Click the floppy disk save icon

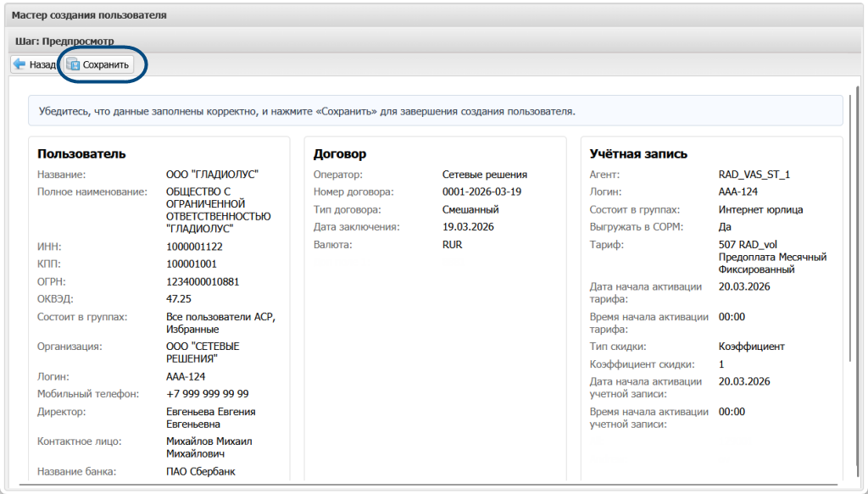[x=73, y=64]
